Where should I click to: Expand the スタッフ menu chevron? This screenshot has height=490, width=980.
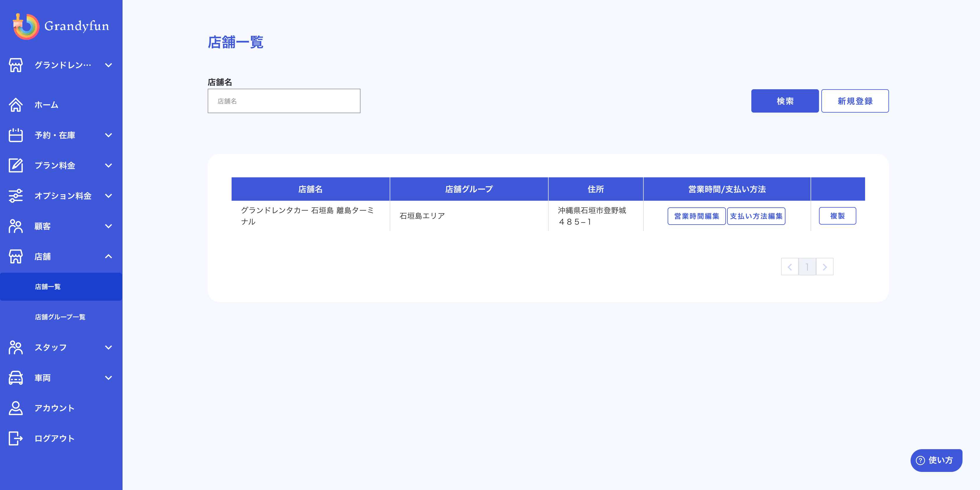click(x=108, y=347)
